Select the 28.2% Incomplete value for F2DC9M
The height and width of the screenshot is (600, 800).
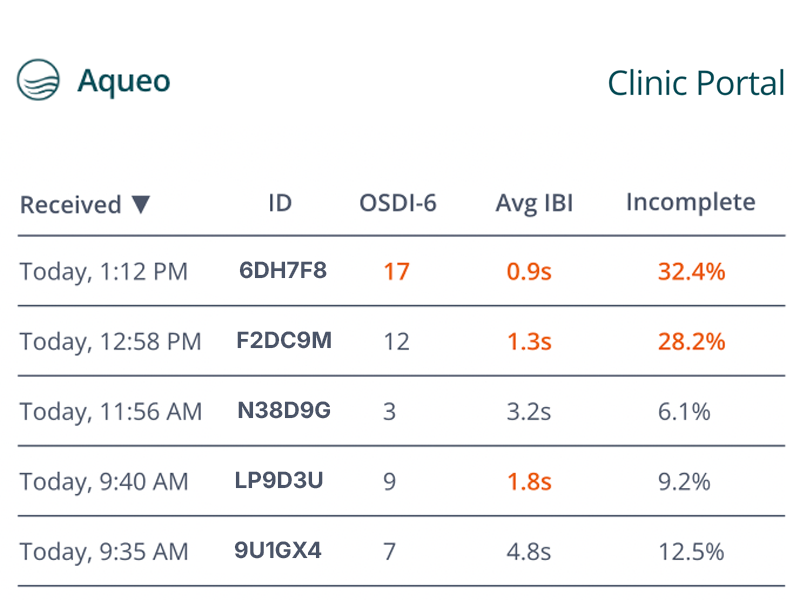(x=691, y=341)
